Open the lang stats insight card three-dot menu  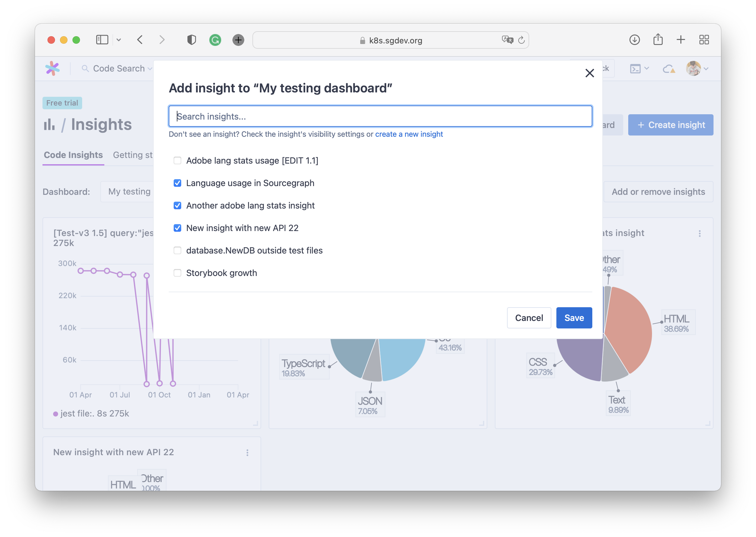point(699,234)
